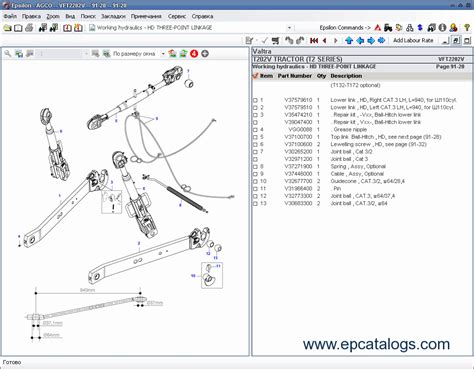Click the magnifier icon in diagram toolbar

[x=8, y=53]
